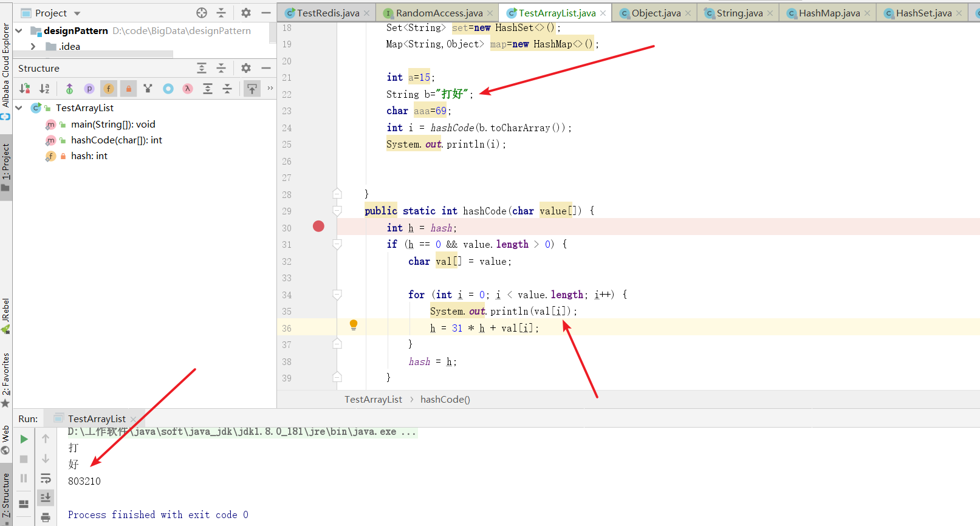The width and height of the screenshot is (980, 526).
Task: Sort structure alphabetically
Action: pyautogui.click(x=44, y=89)
